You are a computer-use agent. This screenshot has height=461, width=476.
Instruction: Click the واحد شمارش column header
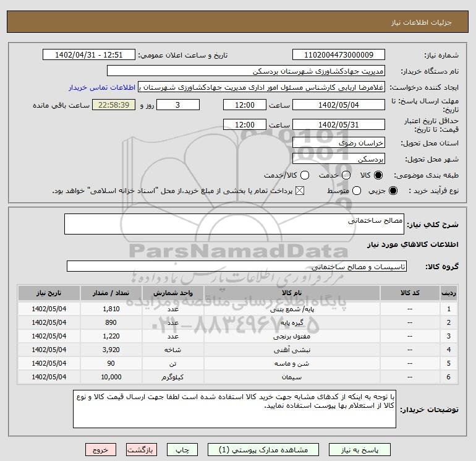[x=172, y=293]
